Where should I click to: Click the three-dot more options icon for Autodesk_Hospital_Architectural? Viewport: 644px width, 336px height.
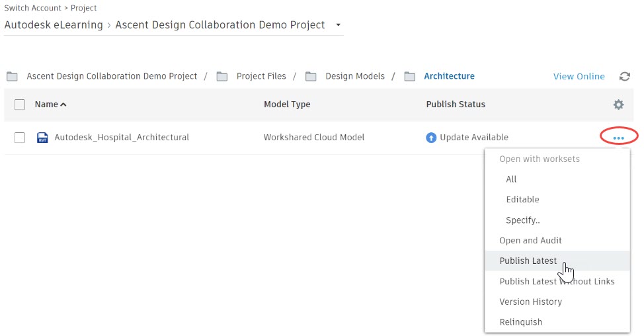click(x=618, y=138)
